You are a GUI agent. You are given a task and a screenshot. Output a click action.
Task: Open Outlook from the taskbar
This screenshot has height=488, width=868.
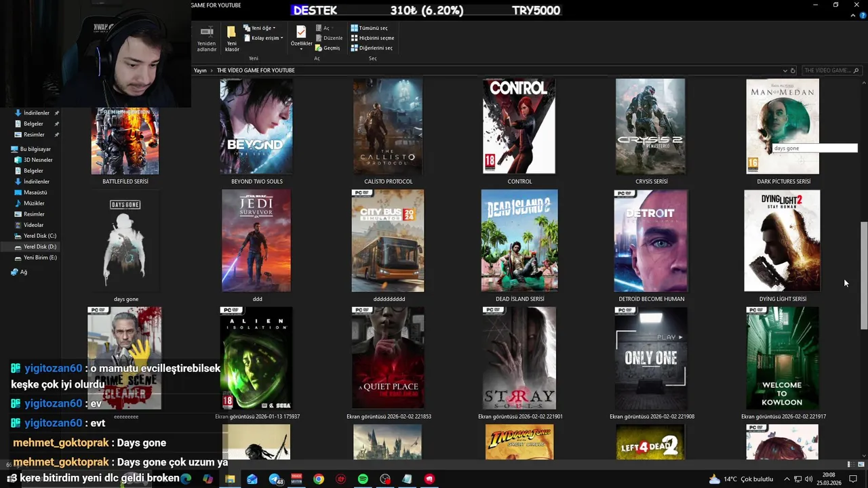(252, 479)
